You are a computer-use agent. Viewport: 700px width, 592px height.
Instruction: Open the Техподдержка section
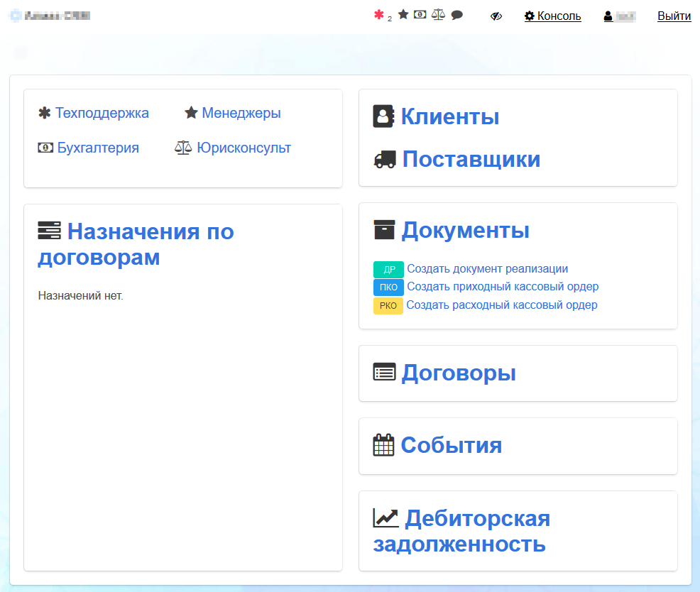tap(102, 113)
